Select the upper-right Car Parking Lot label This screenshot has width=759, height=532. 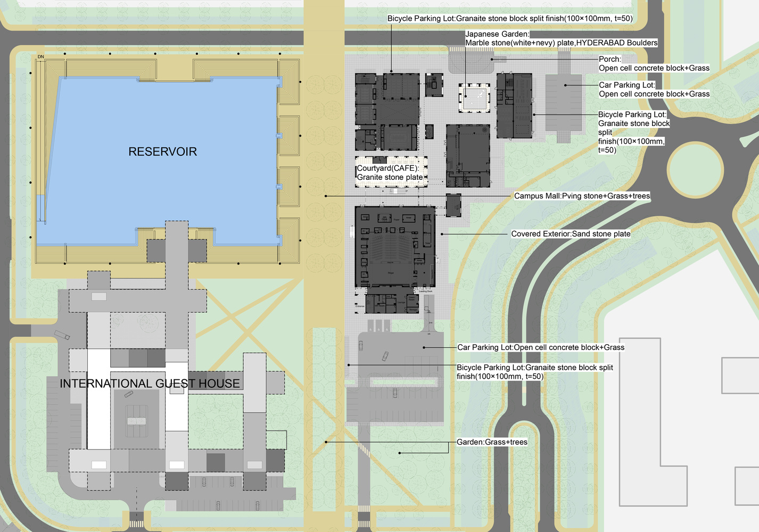pos(654,89)
